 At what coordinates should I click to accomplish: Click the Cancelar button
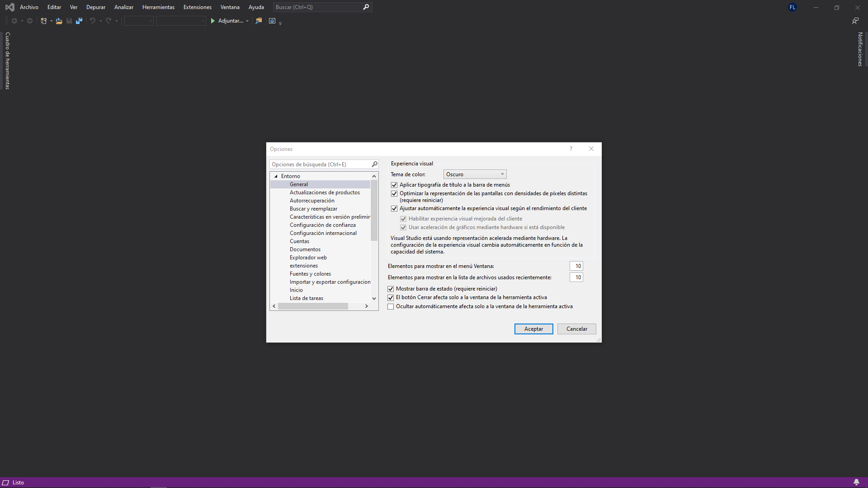point(576,329)
